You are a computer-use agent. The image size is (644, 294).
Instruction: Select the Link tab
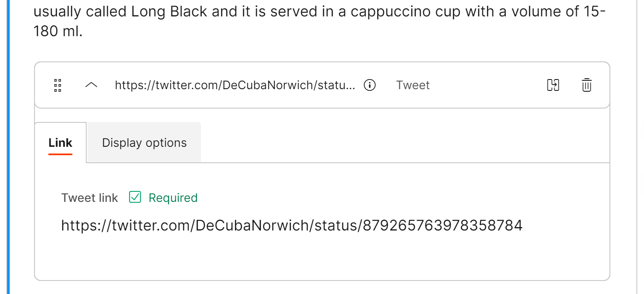[x=60, y=142]
